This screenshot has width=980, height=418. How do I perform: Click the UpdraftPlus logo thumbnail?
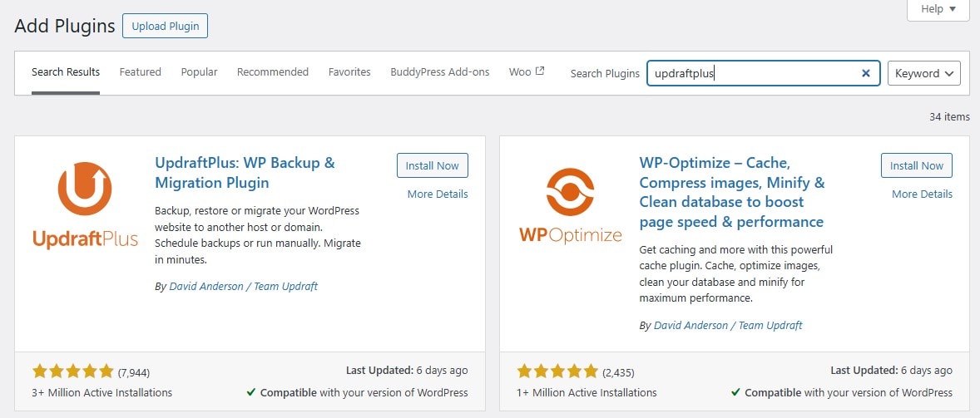[x=85, y=204]
